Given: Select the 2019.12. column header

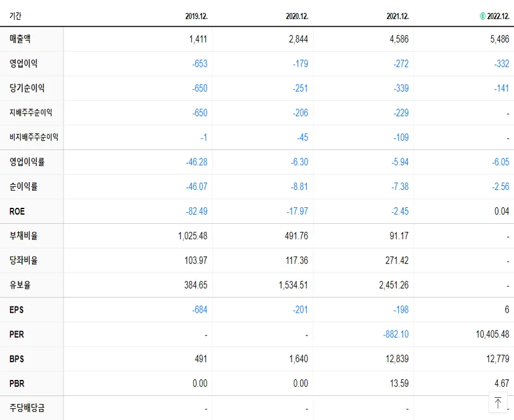Looking at the screenshot, I should pos(197,16).
